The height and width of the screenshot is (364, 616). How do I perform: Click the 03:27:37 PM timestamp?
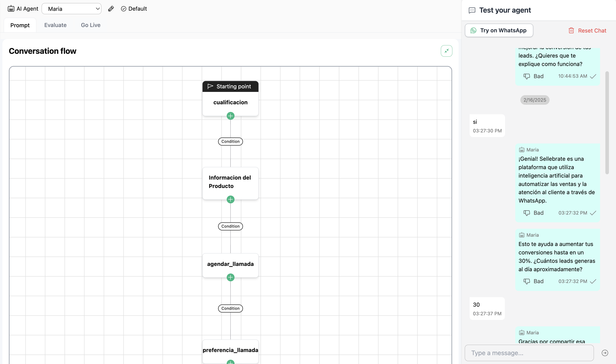[x=487, y=314]
